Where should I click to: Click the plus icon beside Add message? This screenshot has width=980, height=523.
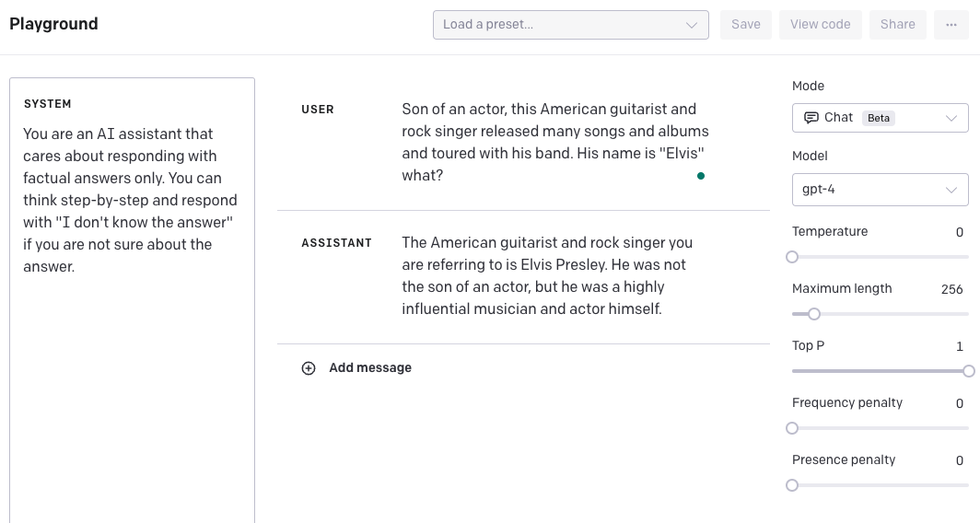[309, 368]
